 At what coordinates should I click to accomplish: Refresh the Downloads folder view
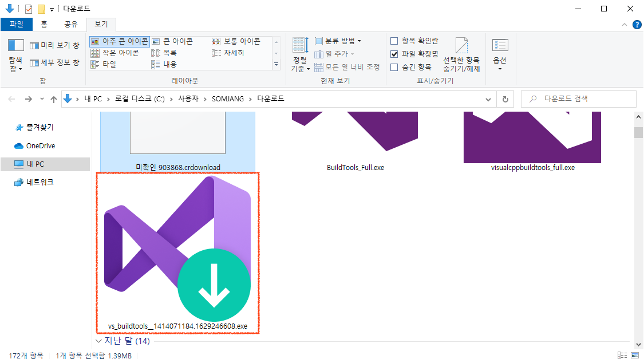(x=505, y=99)
